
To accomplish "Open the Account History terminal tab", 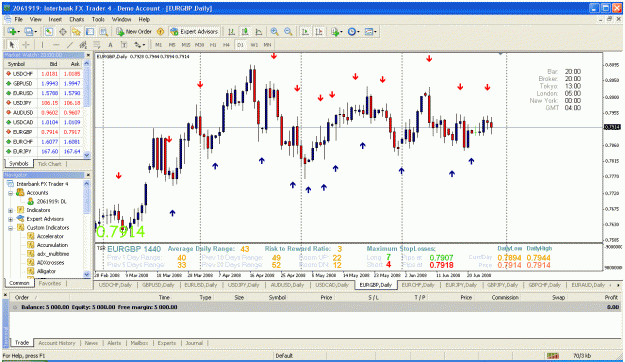I will pyautogui.click(x=57, y=343).
